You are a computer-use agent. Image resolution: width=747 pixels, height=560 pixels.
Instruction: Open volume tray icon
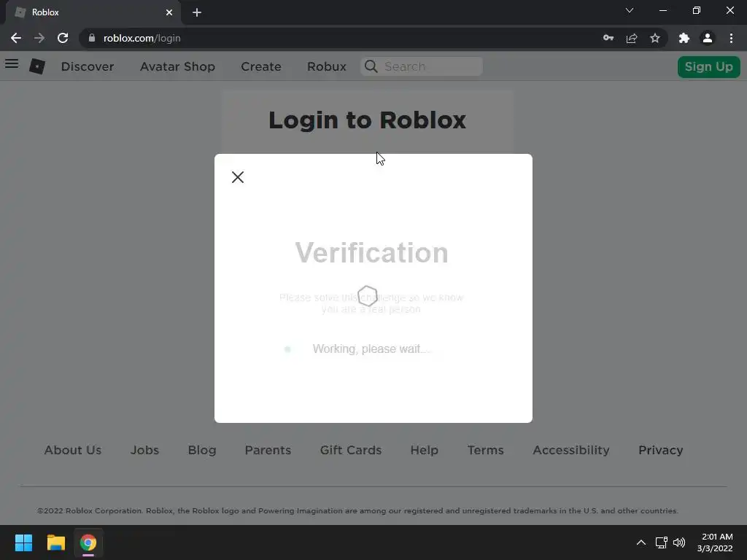679,542
